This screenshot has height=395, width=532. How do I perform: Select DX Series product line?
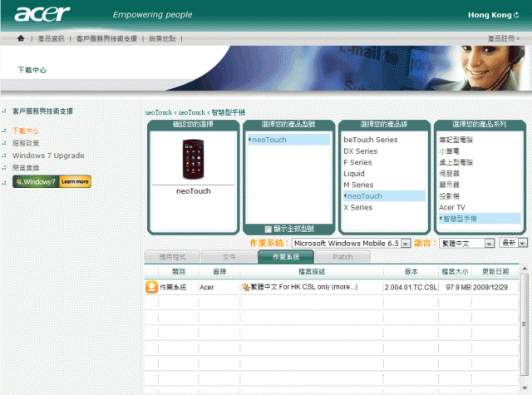click(x=360, y=151)
